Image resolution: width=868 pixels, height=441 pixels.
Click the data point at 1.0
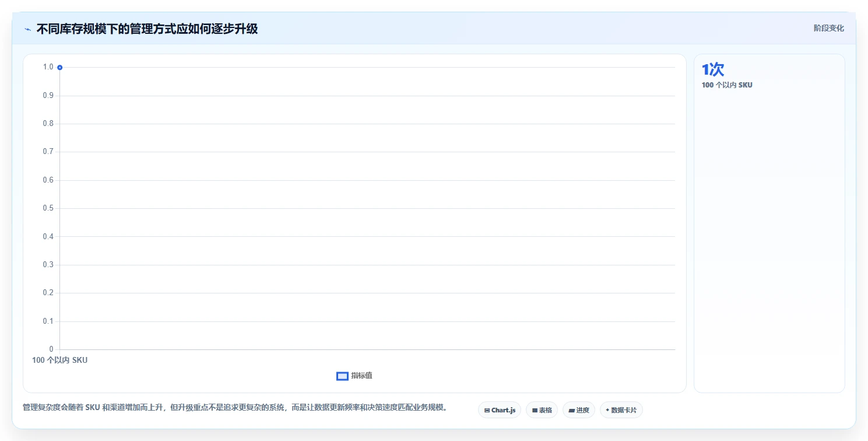(x=59, y=68)
